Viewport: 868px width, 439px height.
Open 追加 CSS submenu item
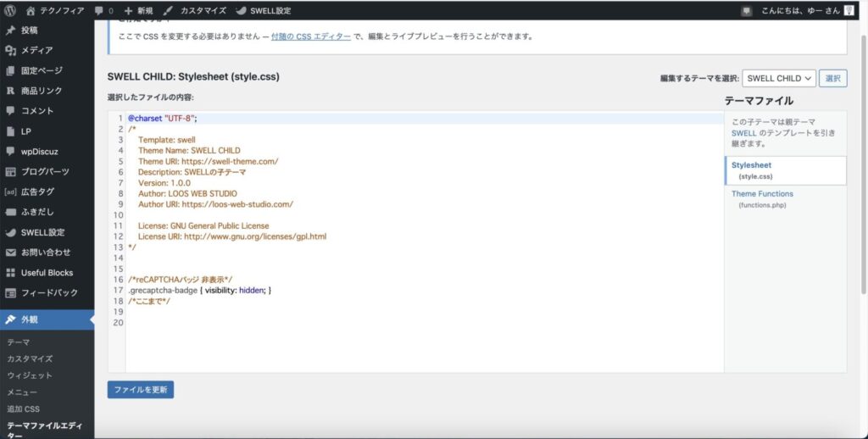pos(23,409)
